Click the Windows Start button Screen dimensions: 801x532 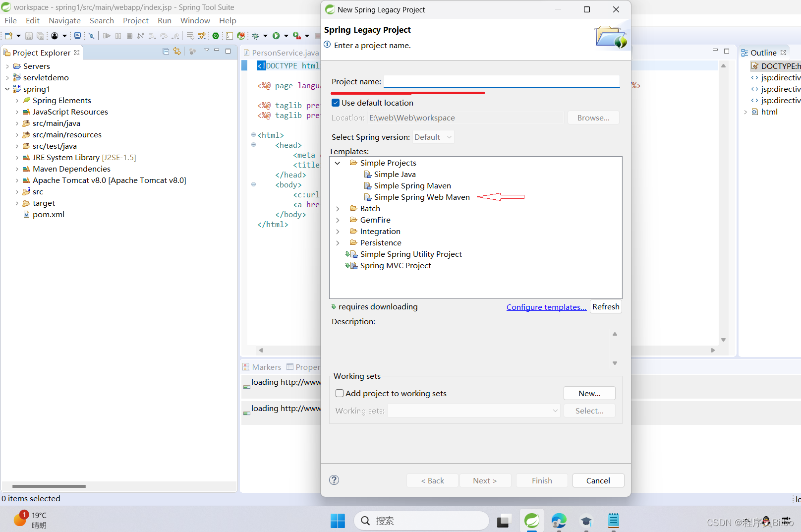[338, 521]
